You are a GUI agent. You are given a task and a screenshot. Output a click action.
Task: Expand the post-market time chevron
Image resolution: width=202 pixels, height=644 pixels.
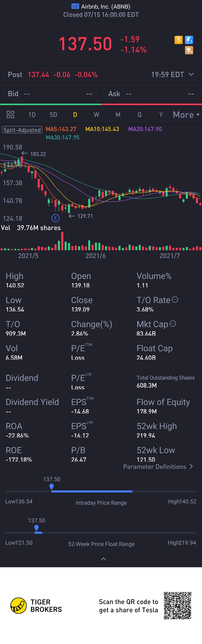191,74
